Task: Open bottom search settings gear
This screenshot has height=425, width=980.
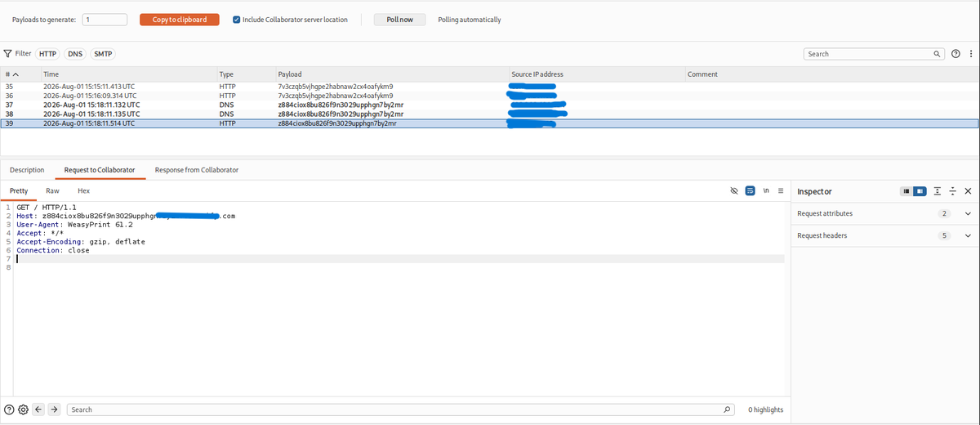Action: (x=23, y=409)
